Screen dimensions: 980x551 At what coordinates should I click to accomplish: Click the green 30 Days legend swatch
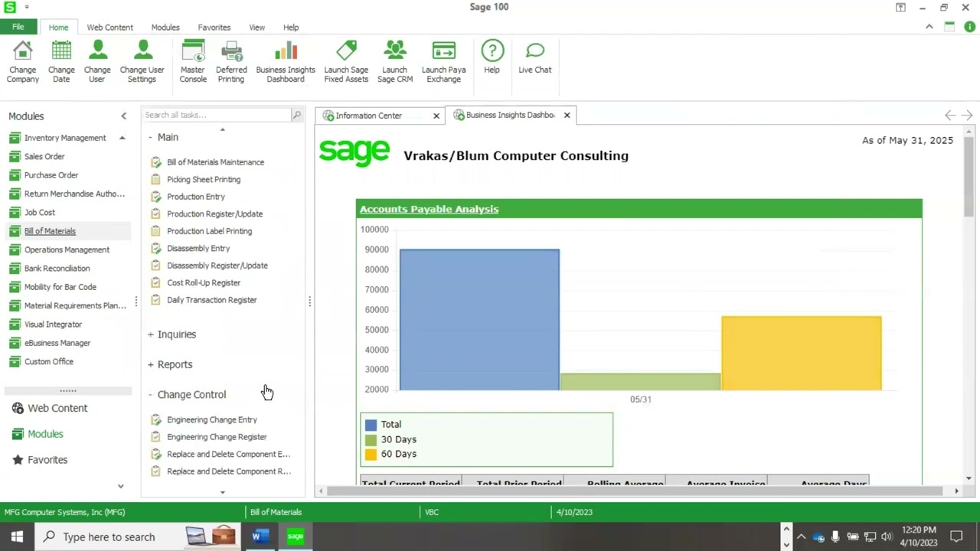(x=371, y=440)
